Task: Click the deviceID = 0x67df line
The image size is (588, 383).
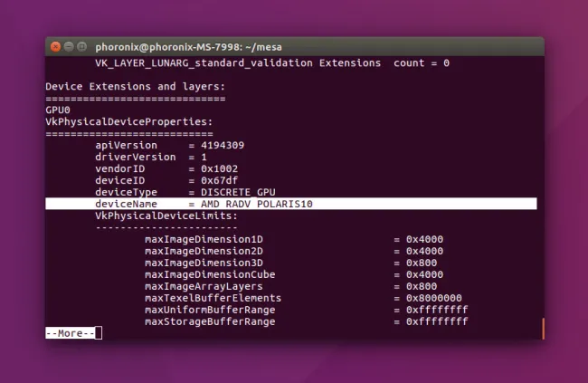Action: click(166, 180)
